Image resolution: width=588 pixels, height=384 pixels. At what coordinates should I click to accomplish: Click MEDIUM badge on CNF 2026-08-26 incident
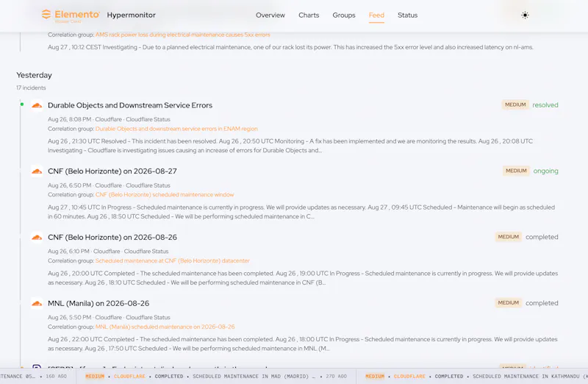[508, 237]
